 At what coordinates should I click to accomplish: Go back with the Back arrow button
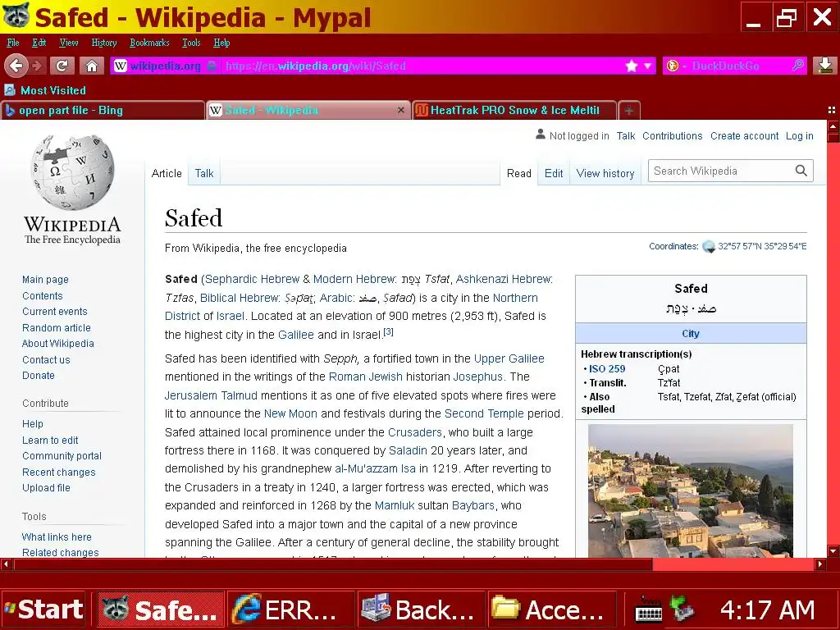pyautogui.click(x=16, y=66)
